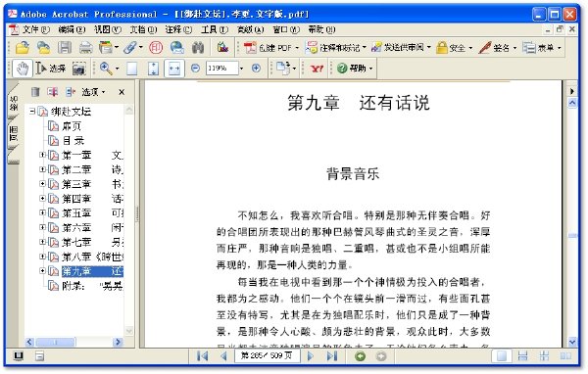Activate the text Select tool
This screenshot has height=374, width=588.
(x=51, y=69)
